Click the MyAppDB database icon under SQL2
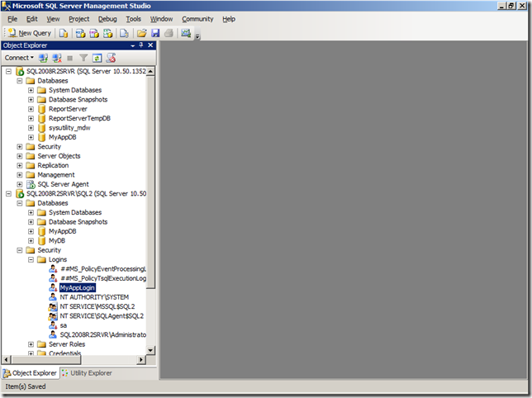This screenshot has height=398, width=532. coord(42,231)
